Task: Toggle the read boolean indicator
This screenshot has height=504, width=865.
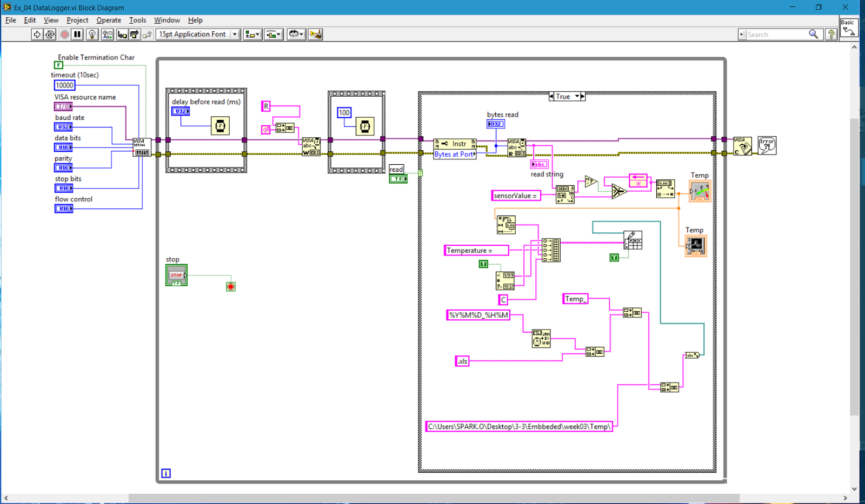Action: [x=398, y=178]
